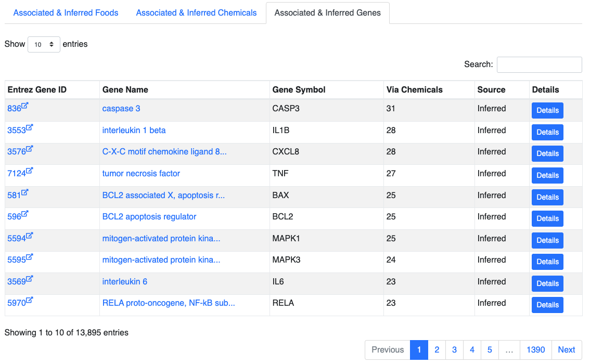Switch to Associated & Inferred Chemicals tab
The image size is (590, 364).
[196, 13]
